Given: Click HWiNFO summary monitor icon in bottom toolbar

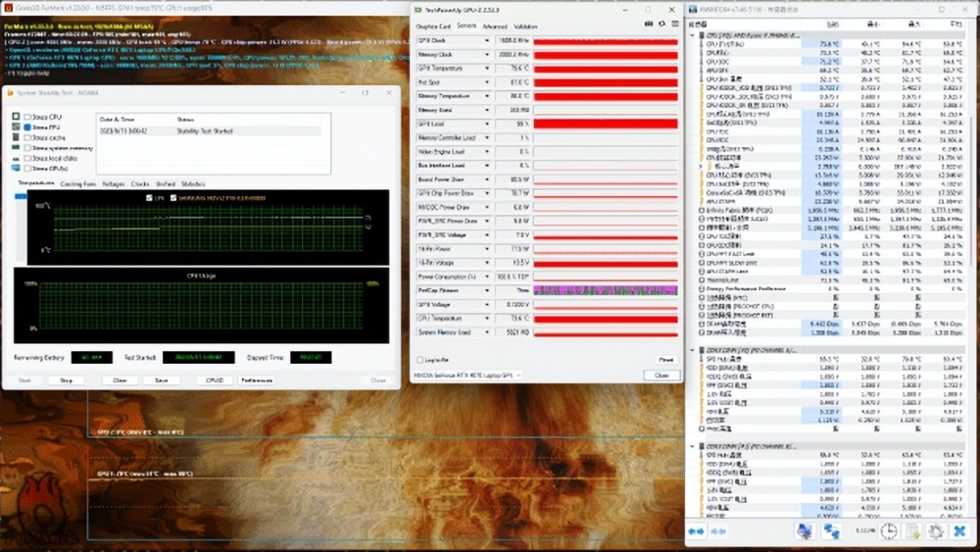Looking at the screenshot, I should click(x=805, y=531).
